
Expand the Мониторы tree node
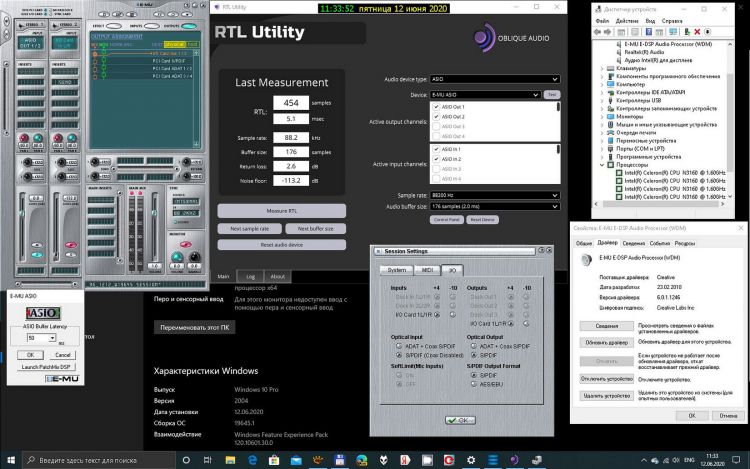602,117
